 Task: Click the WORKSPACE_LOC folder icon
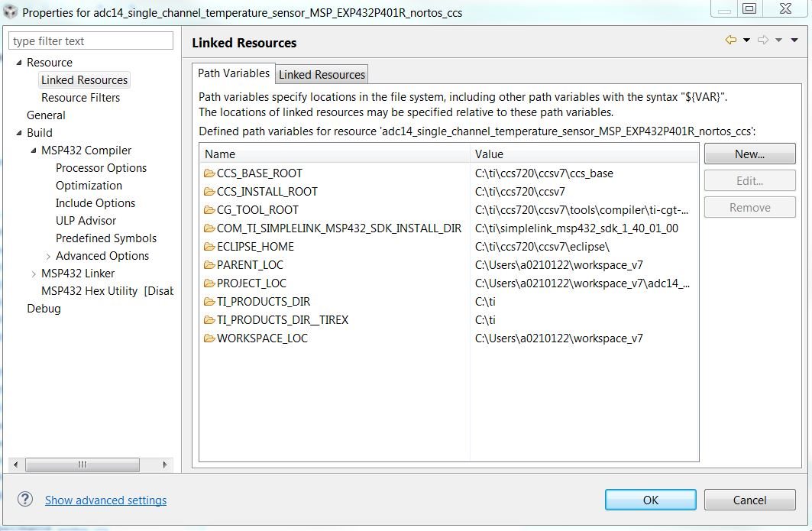point(209,338)
